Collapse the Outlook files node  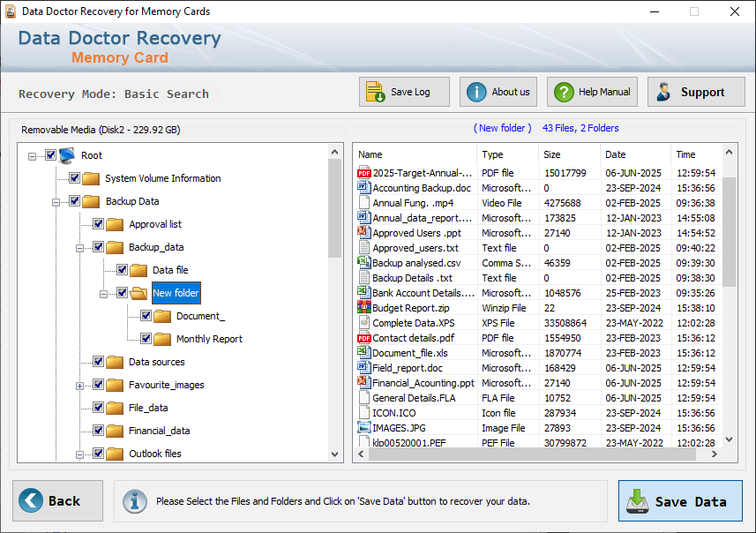[79, 454]
